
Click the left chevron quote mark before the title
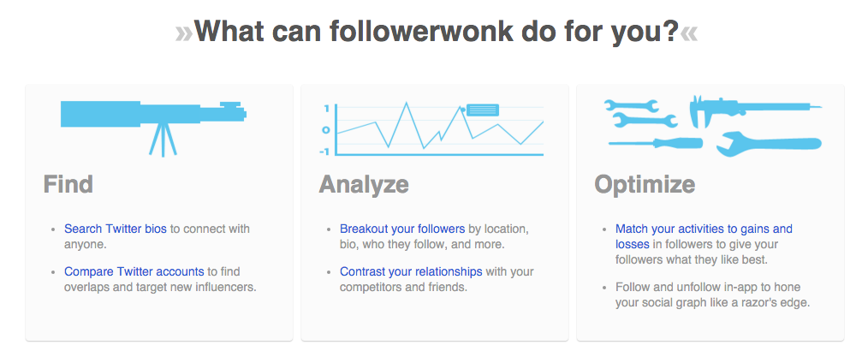tap(184, 34)
